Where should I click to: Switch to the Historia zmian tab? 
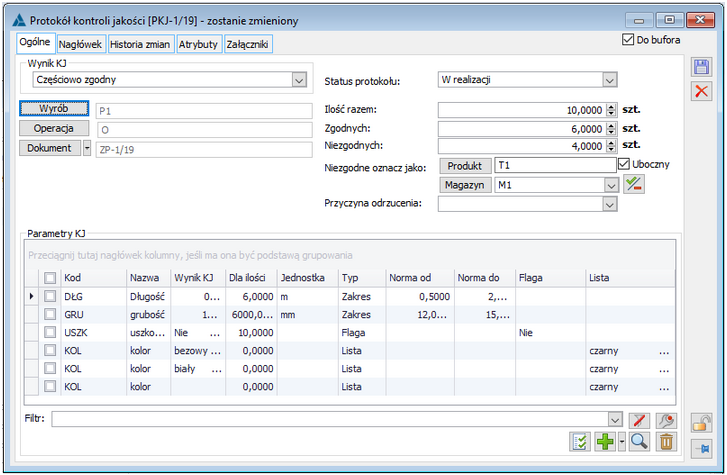tap(140, 44)
